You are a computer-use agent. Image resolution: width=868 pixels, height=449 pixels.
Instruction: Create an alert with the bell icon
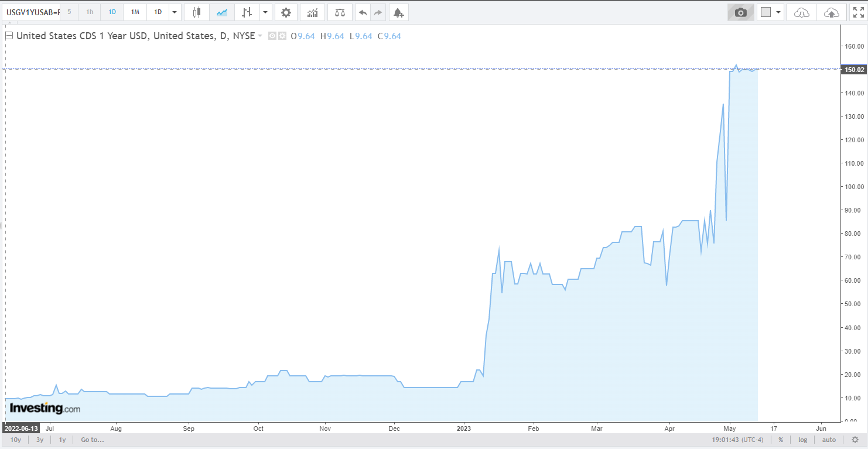click(x=398, y=12)
